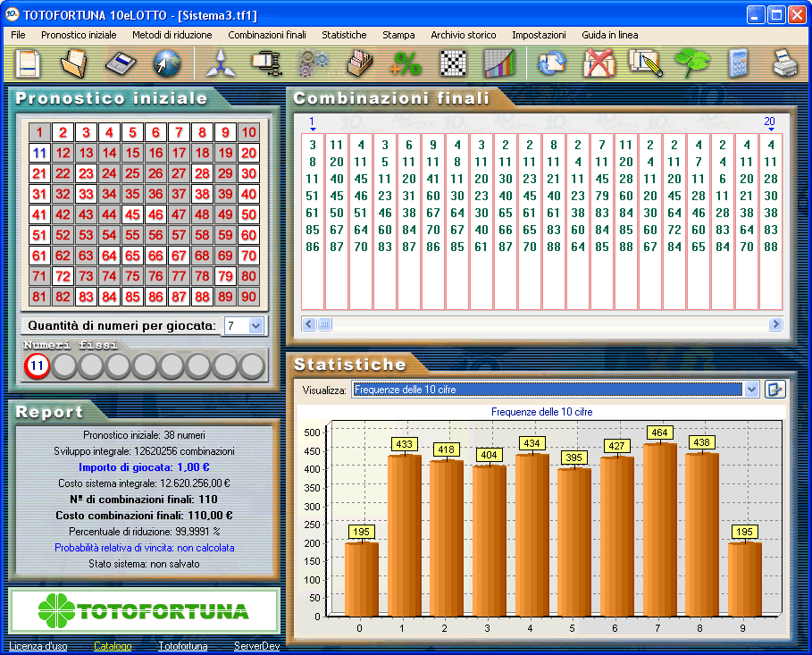Open the Licenza d'uso link
This screenshot has width=812, height=655.
(38, 646)
